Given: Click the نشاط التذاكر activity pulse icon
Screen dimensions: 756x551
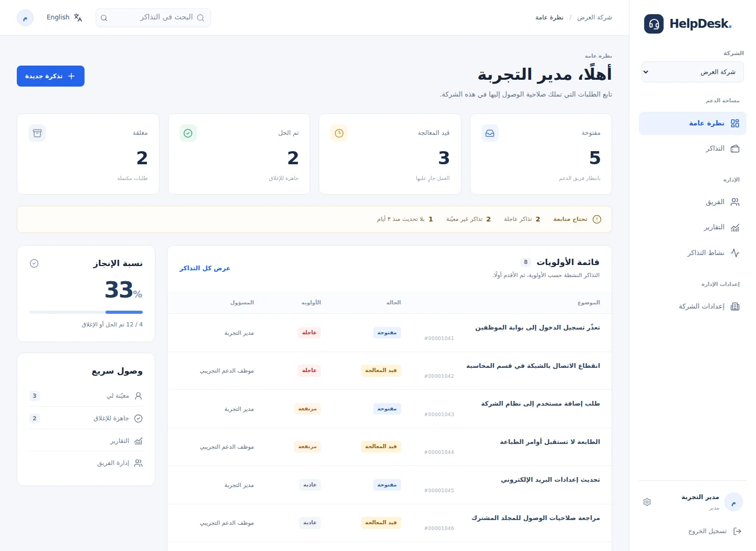Looking at the screenshot, I should click(x=735, y=253).
